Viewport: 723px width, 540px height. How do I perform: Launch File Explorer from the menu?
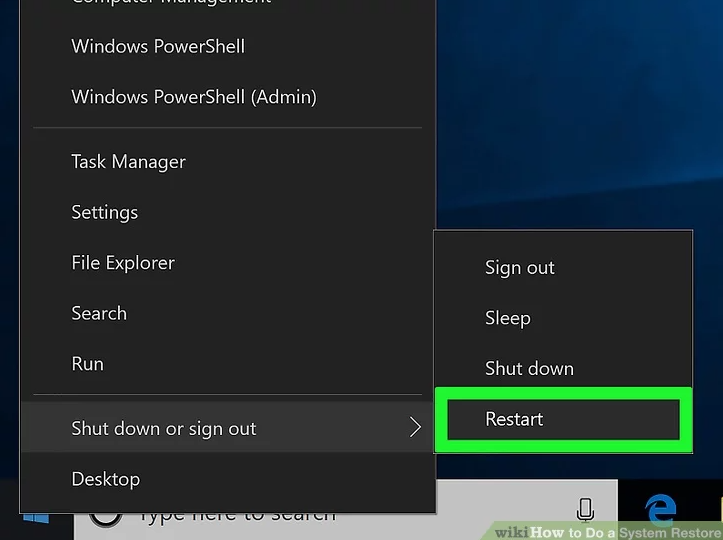(123, 262)
